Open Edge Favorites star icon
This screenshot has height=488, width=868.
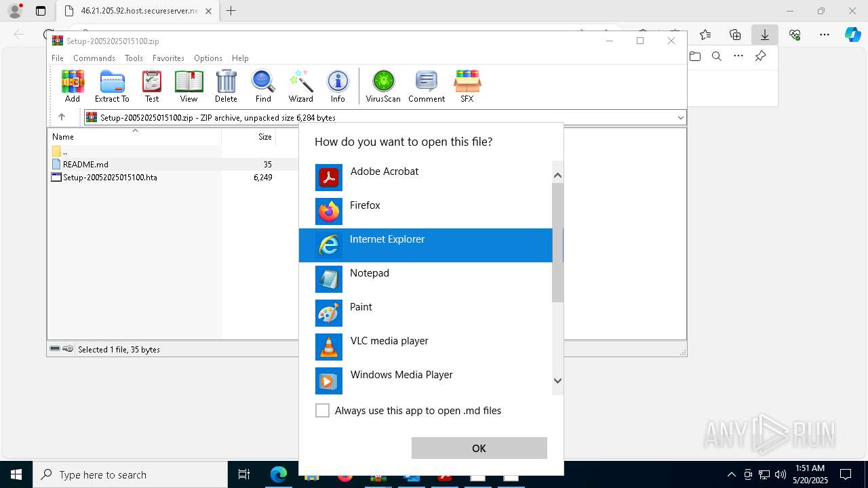pos(705,35)
